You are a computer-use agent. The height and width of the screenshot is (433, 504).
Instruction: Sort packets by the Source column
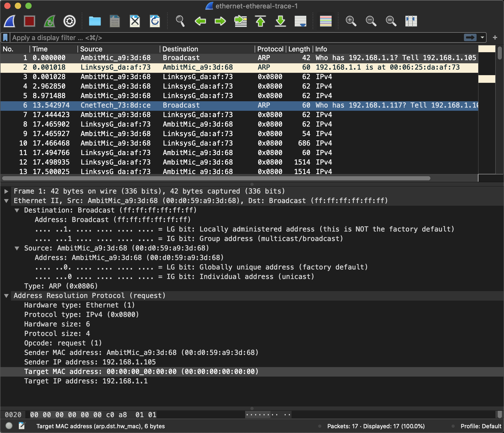coord(91,49)
